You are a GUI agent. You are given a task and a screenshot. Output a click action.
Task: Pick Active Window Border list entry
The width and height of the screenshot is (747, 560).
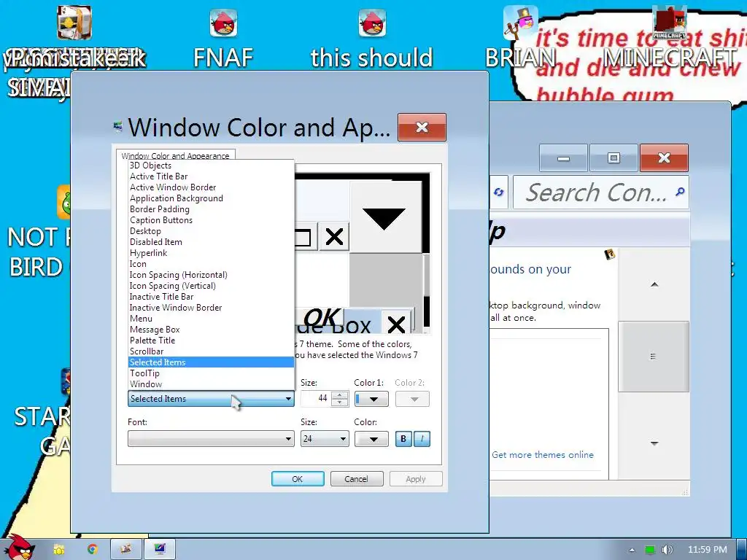coord(211,187)
